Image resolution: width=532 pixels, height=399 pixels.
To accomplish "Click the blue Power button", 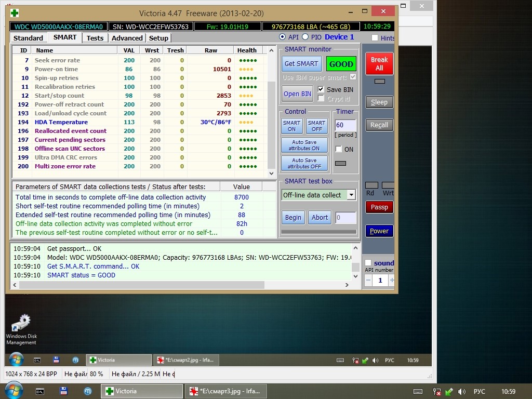I will tap(379, 231).
